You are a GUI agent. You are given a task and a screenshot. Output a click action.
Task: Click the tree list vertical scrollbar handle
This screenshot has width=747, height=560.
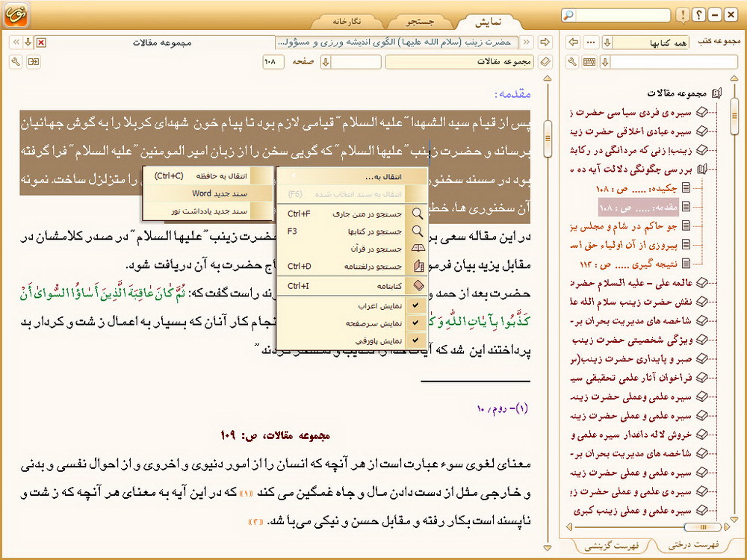(735, 114)
